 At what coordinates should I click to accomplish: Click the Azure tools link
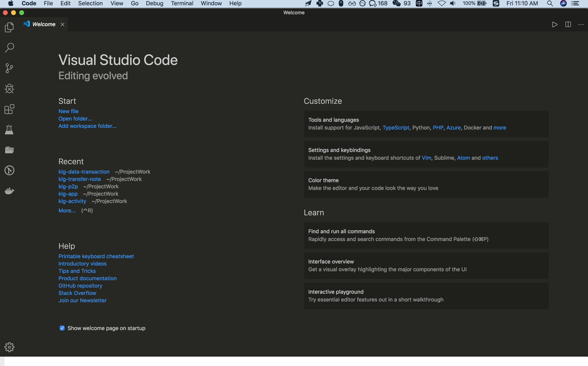pyautogui.click(x=453, y=128)
